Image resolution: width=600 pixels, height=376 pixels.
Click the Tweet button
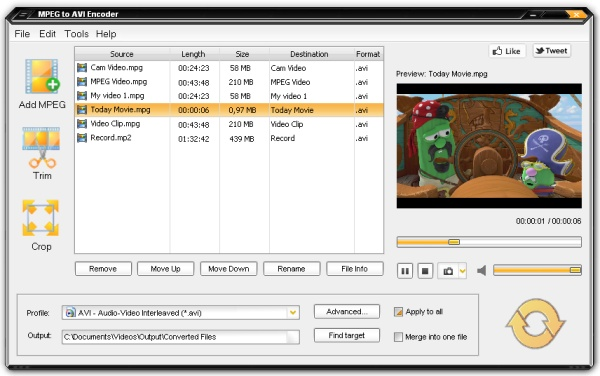552,51
